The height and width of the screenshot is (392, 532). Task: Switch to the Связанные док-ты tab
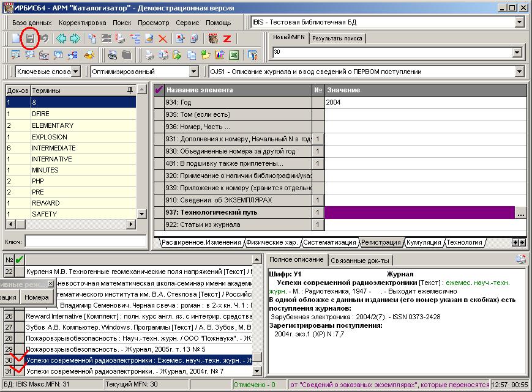[360, 261]
